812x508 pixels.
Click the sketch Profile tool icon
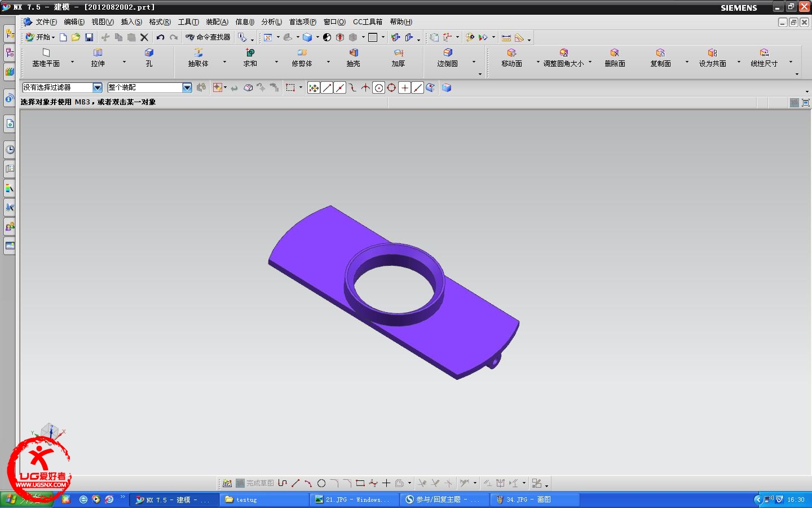coord(283,483)
